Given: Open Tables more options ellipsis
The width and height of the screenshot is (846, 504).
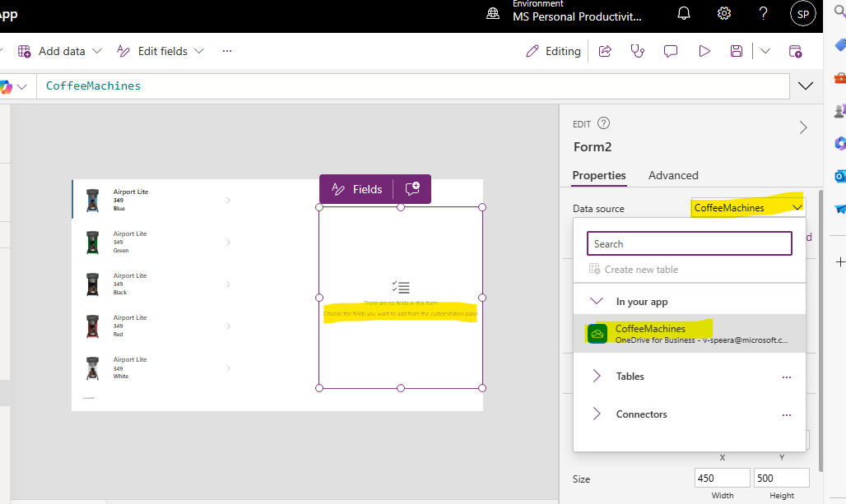Looking at the screenshot, I should (x=787, y=377).
